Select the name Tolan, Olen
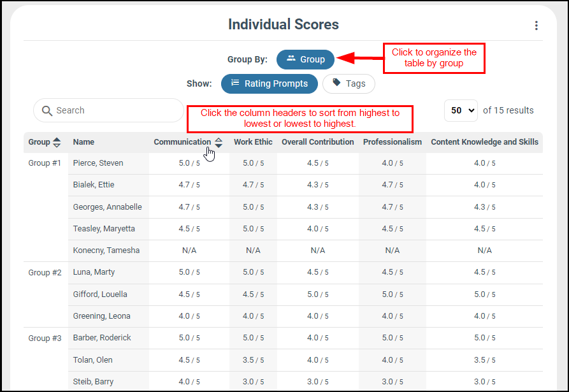 tap(92, 360)
